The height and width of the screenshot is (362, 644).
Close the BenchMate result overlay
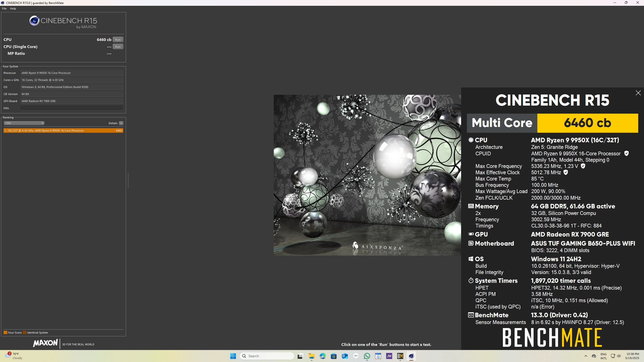638,93
